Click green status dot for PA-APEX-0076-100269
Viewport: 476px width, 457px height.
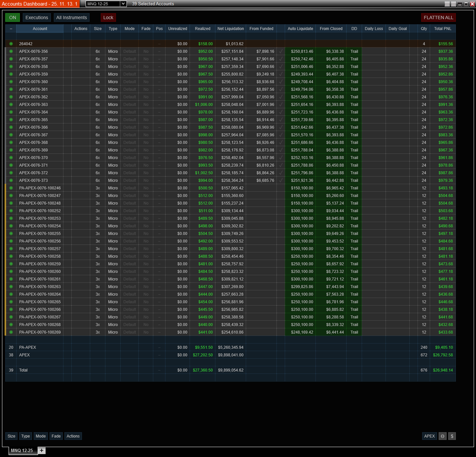(11, 332)
